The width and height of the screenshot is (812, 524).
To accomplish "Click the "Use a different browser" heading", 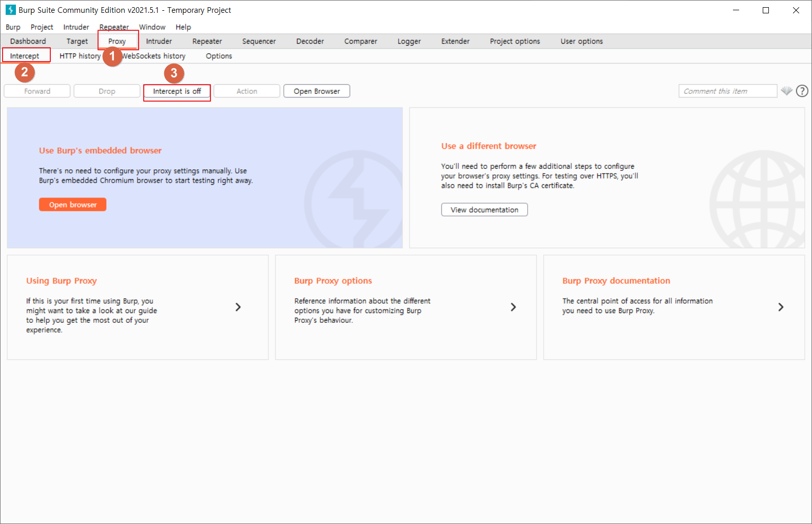I will point(489,146).
